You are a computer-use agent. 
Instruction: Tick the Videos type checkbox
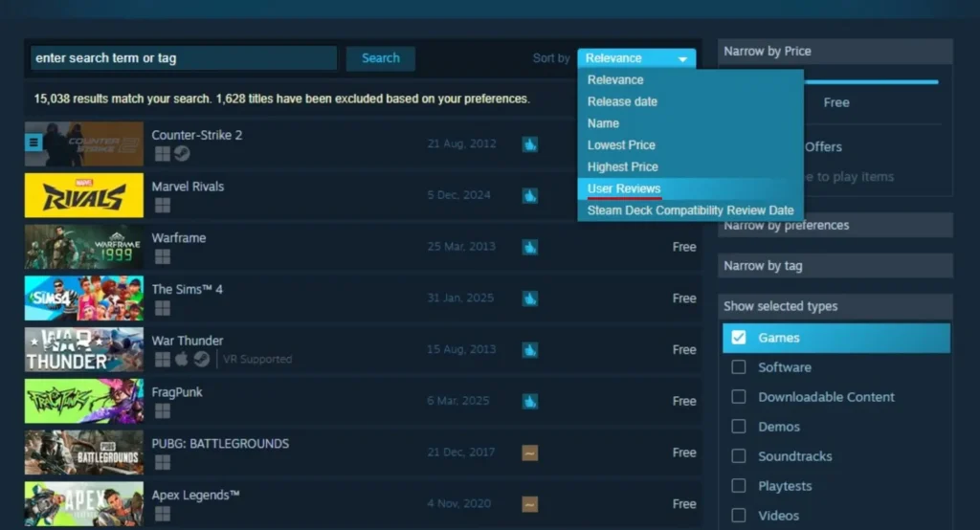[739, 516]
